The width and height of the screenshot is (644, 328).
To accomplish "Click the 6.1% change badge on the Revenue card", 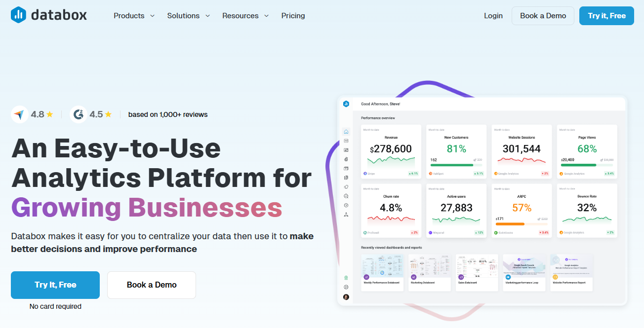I will coord(413,174).
